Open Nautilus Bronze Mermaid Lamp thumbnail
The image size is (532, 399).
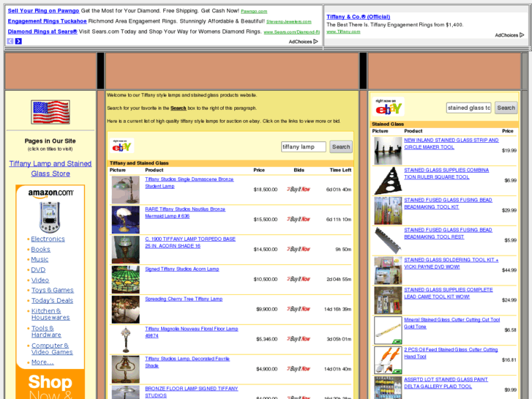point(126,220)
